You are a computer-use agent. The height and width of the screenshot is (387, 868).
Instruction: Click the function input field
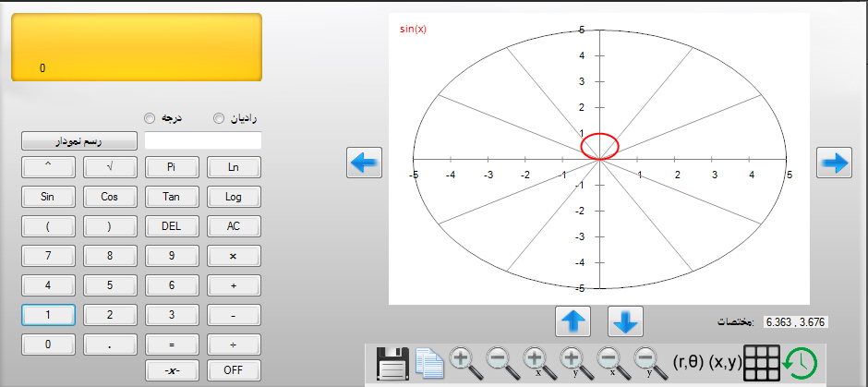(x=203, y=140)
